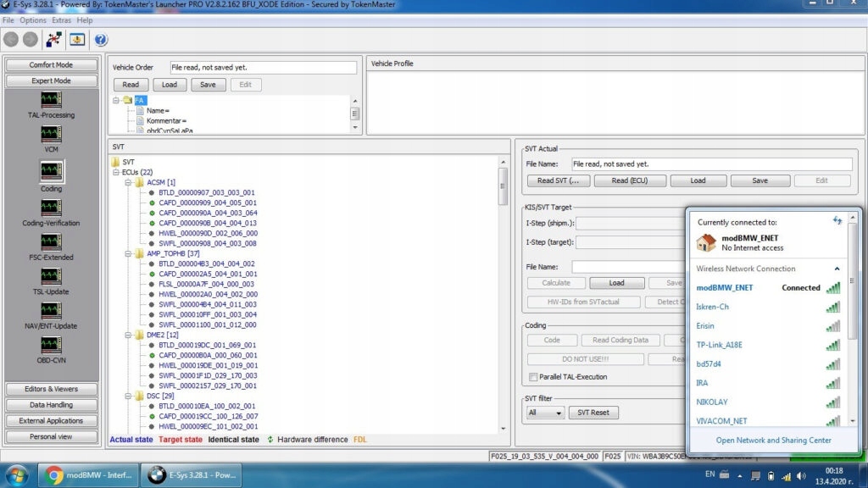
Task: Click the Read (ECU) button
Action: [629, 180]
